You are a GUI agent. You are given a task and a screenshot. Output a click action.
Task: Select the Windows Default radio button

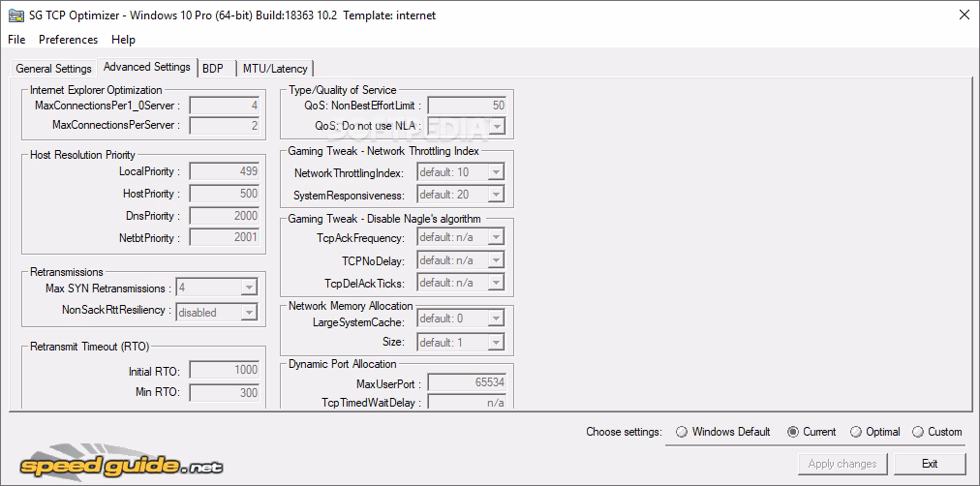(x=723, y=432)
